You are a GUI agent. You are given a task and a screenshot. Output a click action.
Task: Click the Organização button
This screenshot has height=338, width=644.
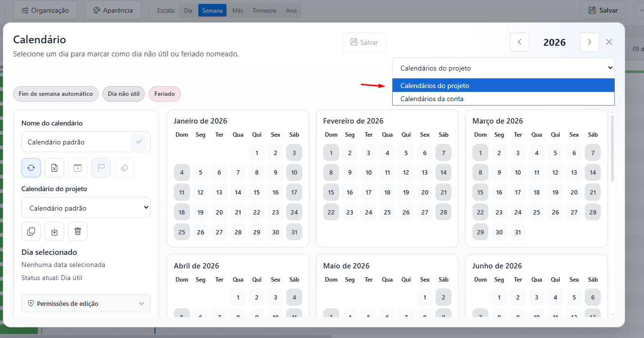[x=45, y=10]
